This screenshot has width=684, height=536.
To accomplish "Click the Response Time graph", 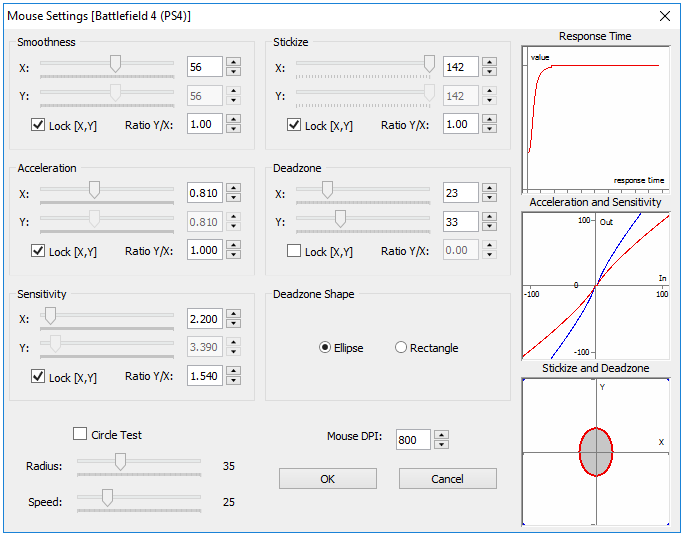I will coord(595,119).
